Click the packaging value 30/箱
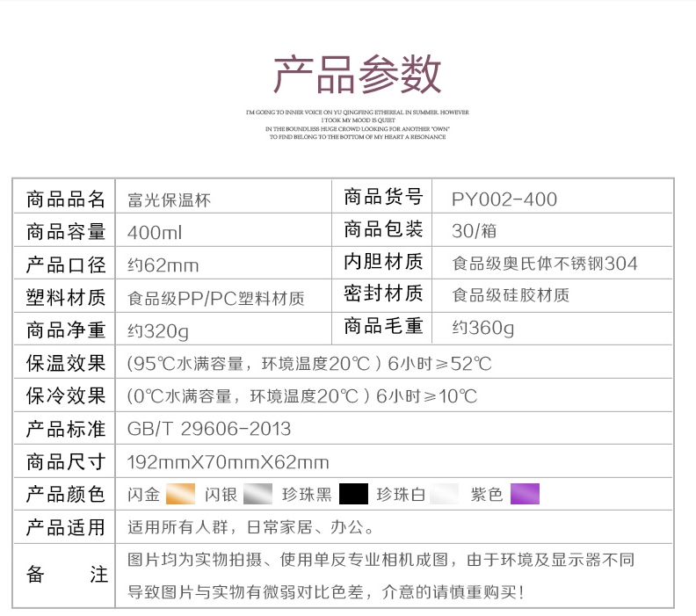696x616 pixels. click(474, 231)
